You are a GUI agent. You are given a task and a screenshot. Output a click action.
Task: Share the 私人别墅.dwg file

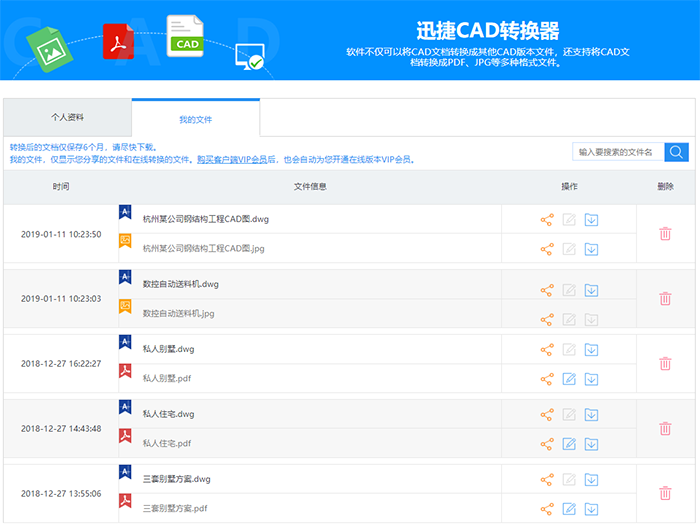tap(547, 350)
